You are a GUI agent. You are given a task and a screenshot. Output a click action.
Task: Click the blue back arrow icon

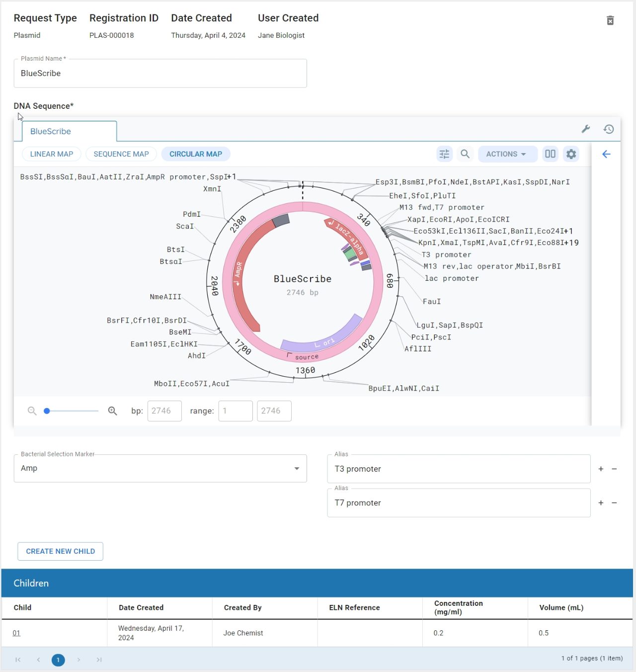pyautogui.click(x=606, y=154)
